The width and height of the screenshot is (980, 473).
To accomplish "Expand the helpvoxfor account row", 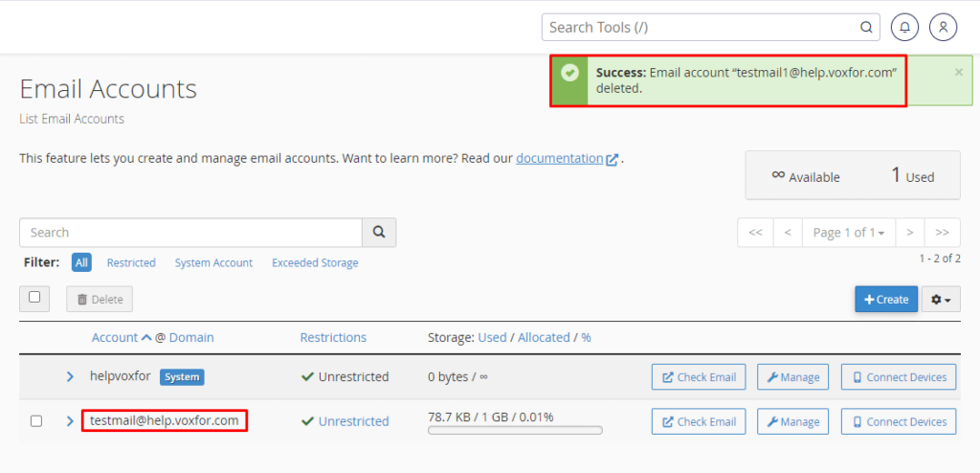I will (x=71, y=376).
